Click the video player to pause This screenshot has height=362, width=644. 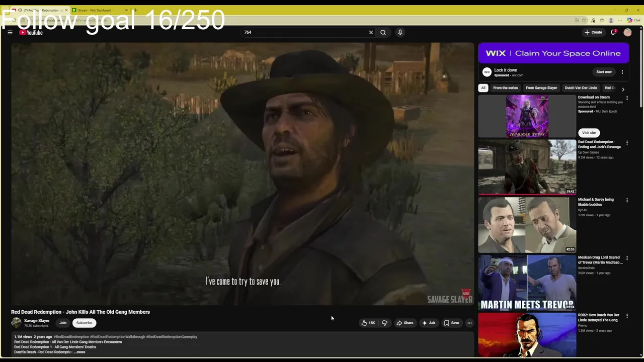(x=243, y=174)
